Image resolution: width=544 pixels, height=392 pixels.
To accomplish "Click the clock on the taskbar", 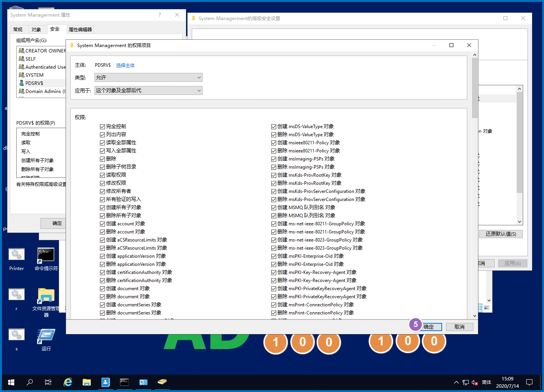I will 507,382.
